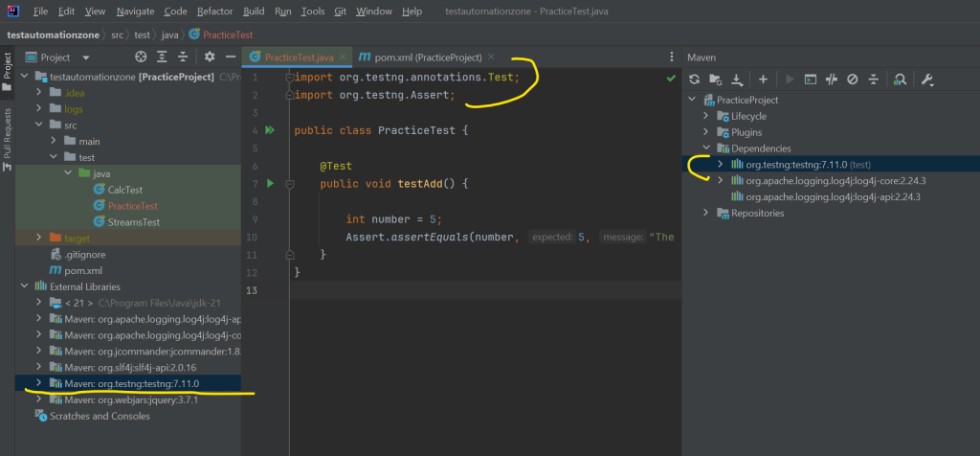
Task: Toggle Pull Requests tool window button
Action: [x=7, y=140]
